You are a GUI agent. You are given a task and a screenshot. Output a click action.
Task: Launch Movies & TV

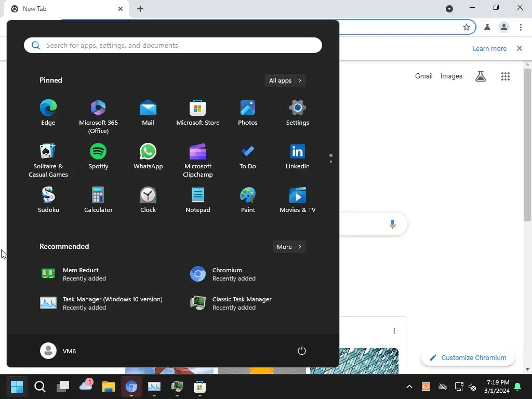[x=298, y=200]
